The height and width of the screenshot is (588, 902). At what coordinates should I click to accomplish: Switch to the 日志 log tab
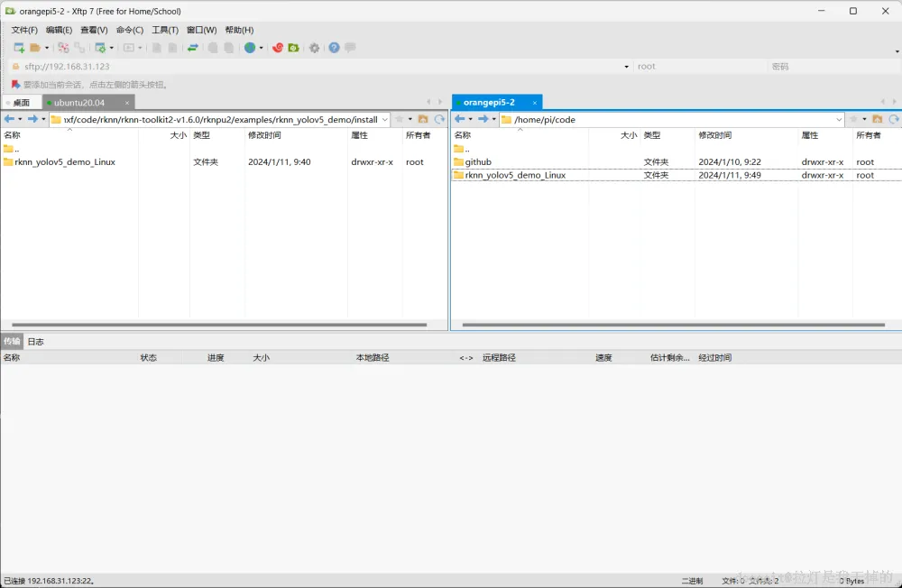(x=36, y=341)
